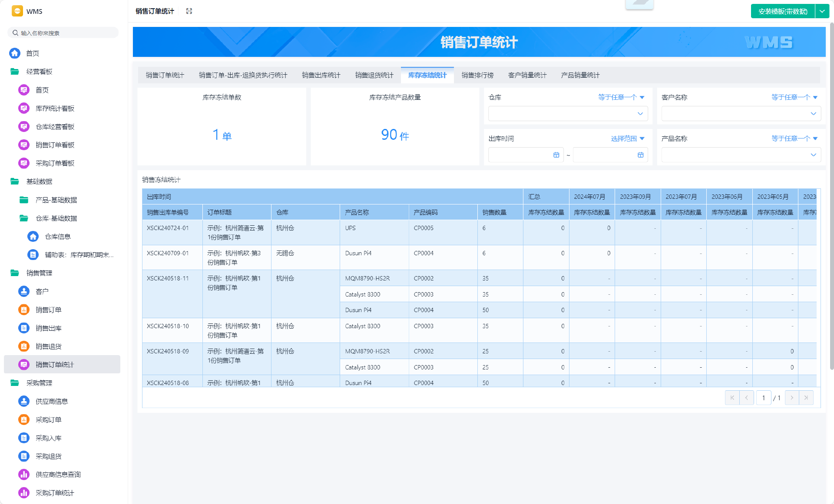
Task: Open the 仓库 filter dropdown
Action: [x=568, y=114]
